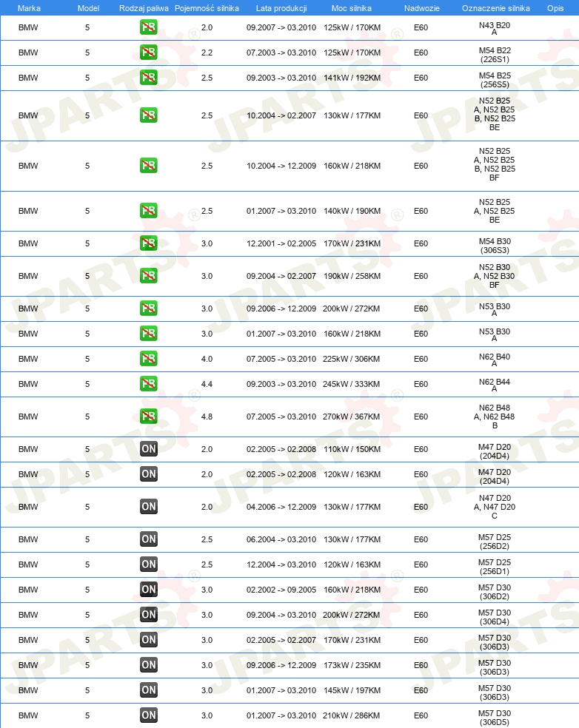Click the 'Moc silnika' column header

click(351, 8)
